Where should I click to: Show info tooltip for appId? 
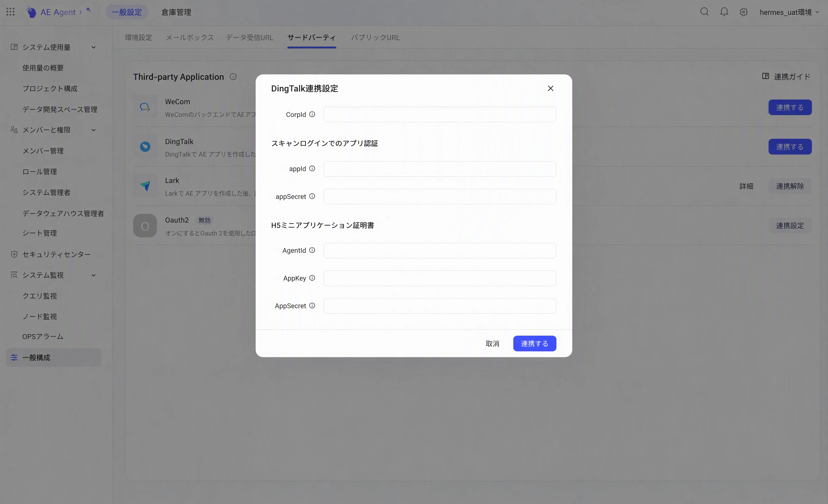[x=312, y=169]
